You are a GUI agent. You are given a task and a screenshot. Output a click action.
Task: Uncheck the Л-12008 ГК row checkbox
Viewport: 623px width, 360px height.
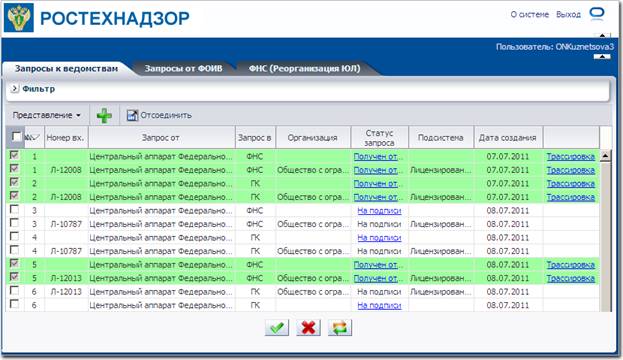pos(14,196)
